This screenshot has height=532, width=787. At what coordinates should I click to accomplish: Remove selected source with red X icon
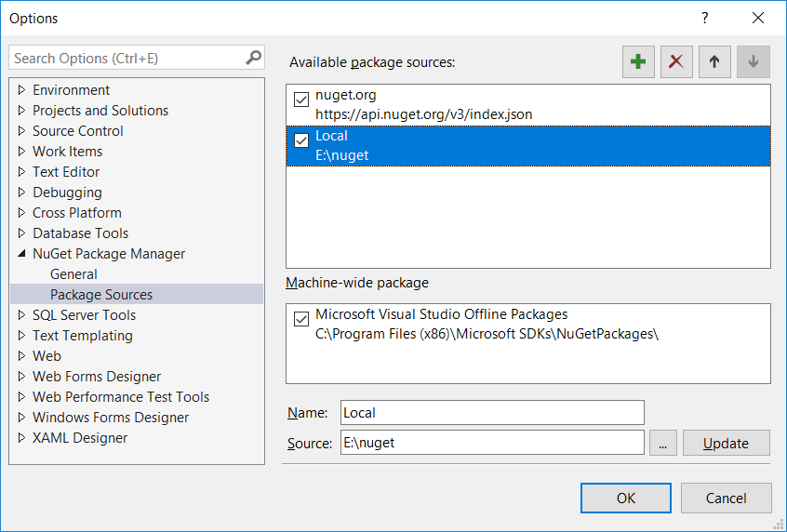click(x=676, y=61)
